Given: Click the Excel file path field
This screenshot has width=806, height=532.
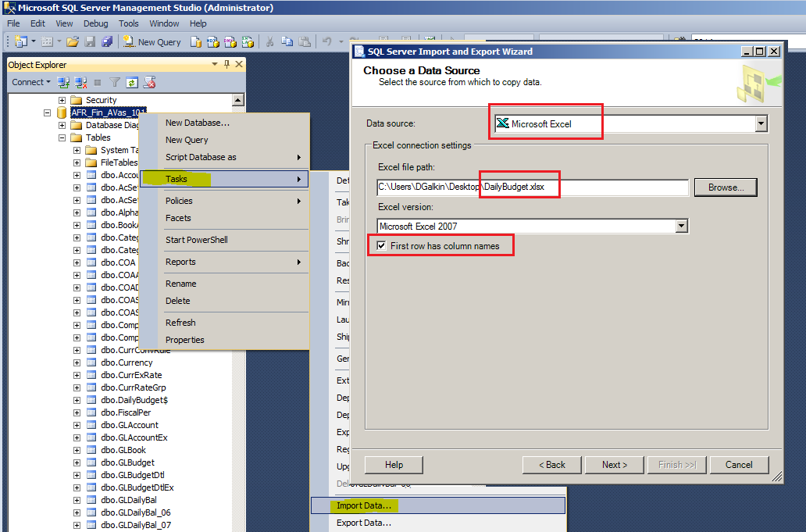Looking at the screenshot, I should [x=532, y=187].
